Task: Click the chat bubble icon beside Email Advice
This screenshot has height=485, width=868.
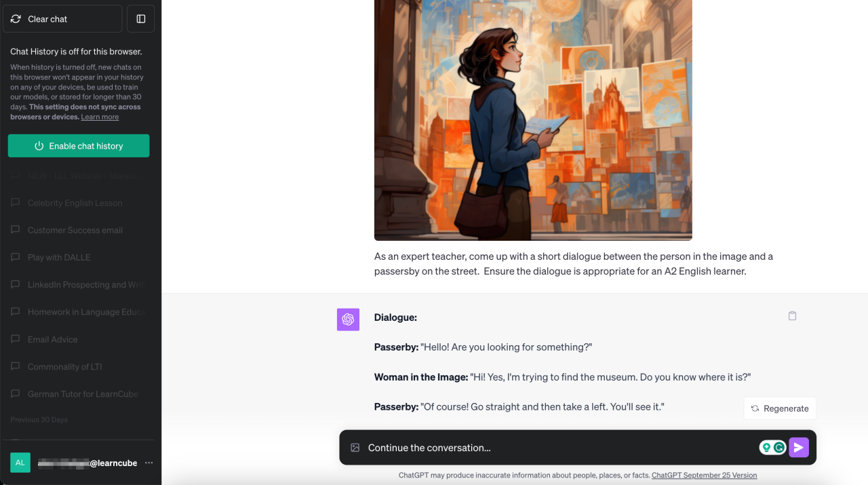Action: coord(15,339)
